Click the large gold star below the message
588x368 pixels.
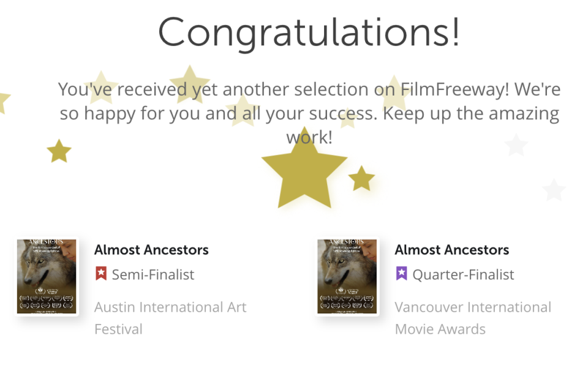pos(304,173)
